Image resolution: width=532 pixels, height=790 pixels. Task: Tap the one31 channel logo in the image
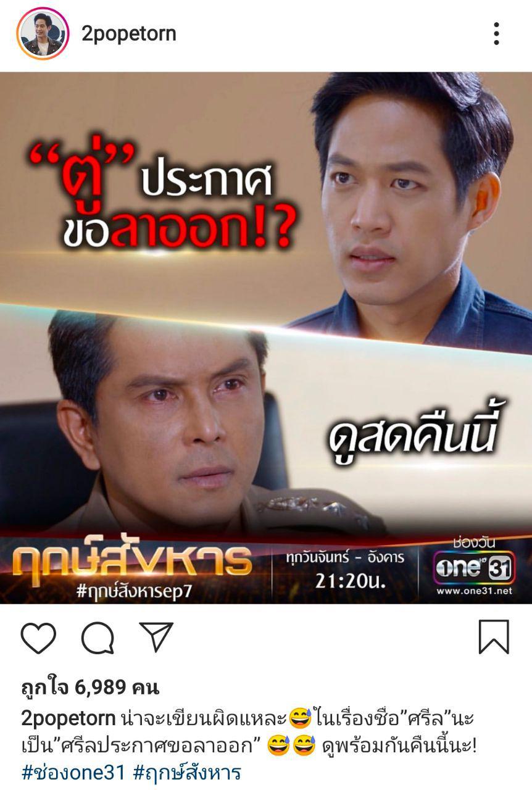[x=473, y=568]
